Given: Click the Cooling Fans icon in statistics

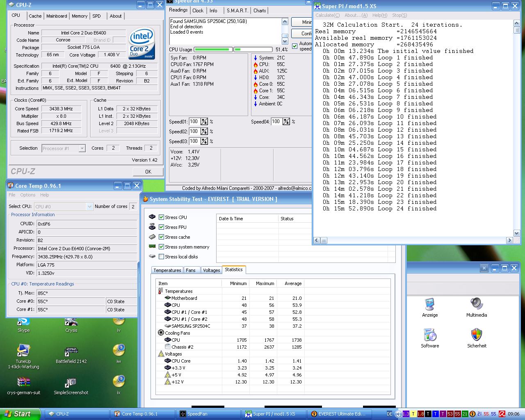Looking at the screenshot, I should (161, 333).
